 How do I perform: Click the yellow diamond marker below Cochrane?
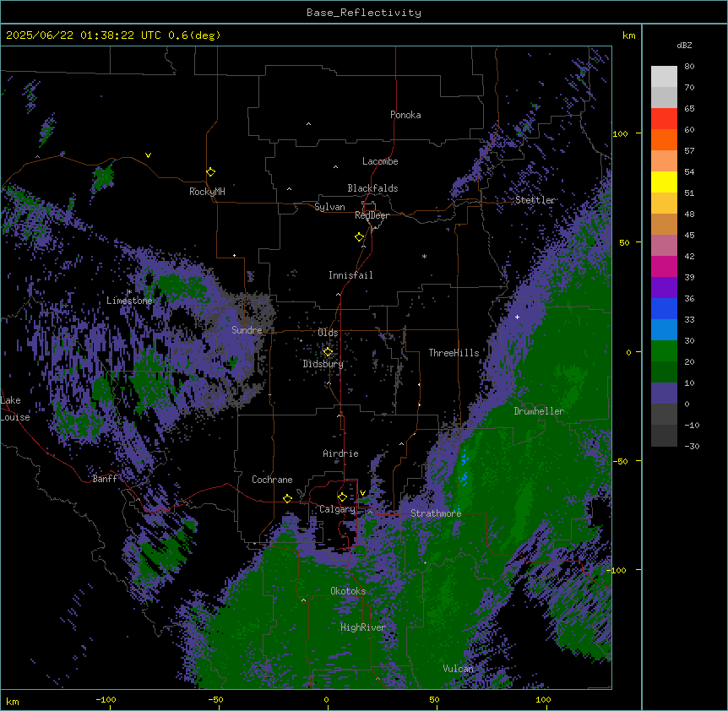click(x=287, y=498)
